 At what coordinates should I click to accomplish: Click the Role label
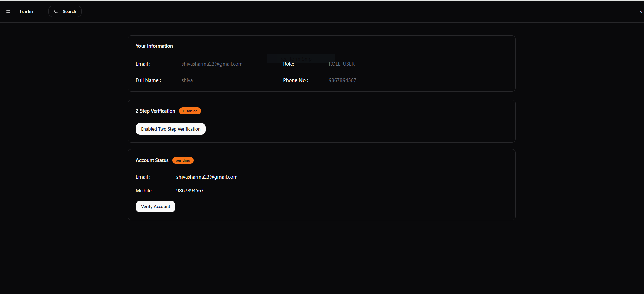click(288, 64)
